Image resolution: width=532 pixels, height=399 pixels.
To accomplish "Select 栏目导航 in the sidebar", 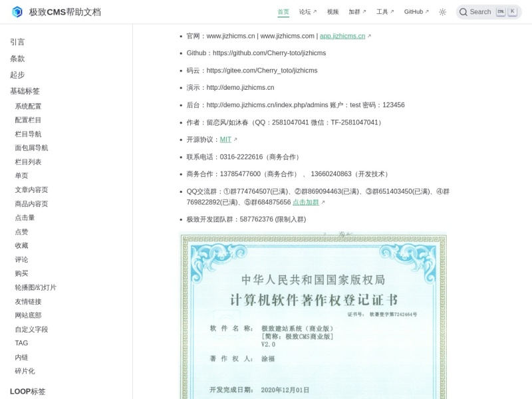I will click(x=28, y=134).
